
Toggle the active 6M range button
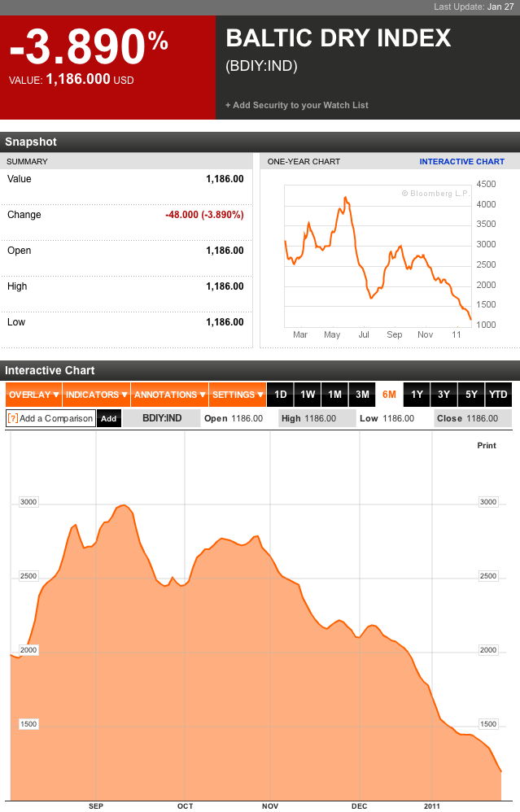click(389, 394)
